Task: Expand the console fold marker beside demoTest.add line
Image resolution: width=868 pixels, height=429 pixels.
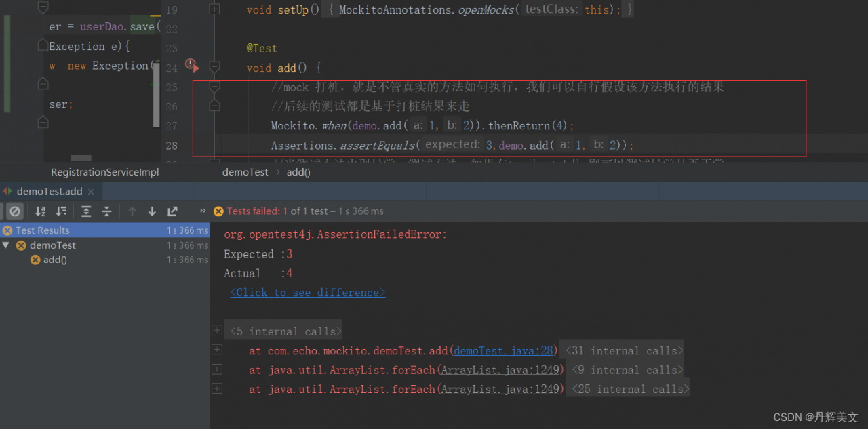Action: [x=217, y=350]
